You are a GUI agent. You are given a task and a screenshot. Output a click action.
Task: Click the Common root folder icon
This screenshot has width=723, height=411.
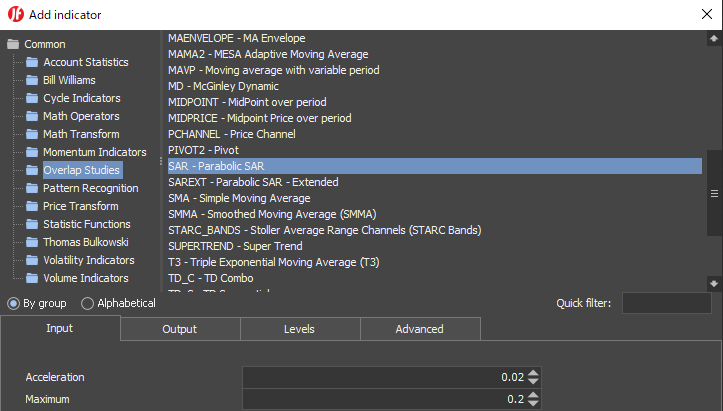[x=13, y=44]
